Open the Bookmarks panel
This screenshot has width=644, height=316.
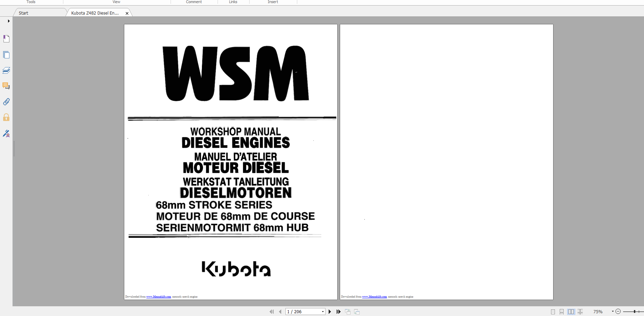(6, 39)
